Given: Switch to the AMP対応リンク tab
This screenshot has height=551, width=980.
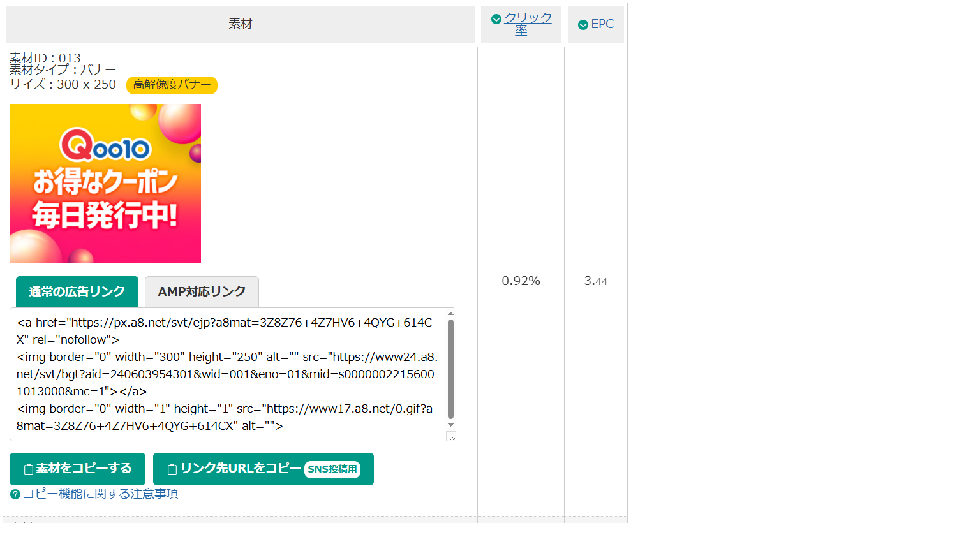Looking at the screenshot, I should coord(202,291).
